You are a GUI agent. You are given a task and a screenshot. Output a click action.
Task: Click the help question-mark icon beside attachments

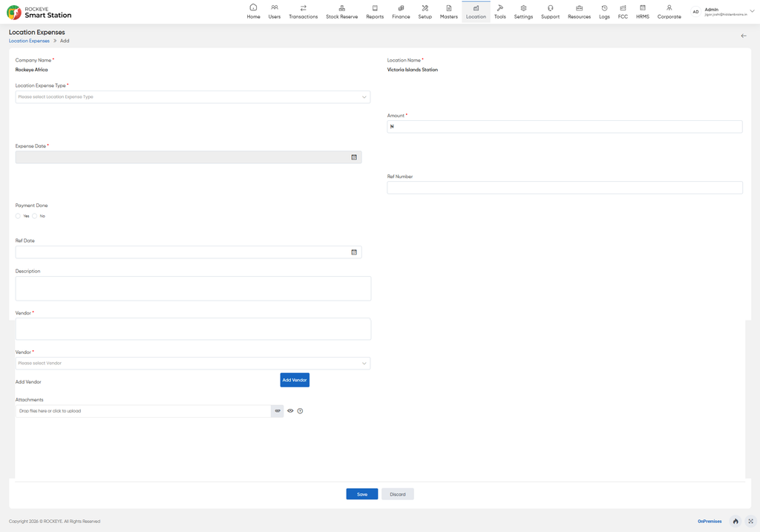click(300, 411)
